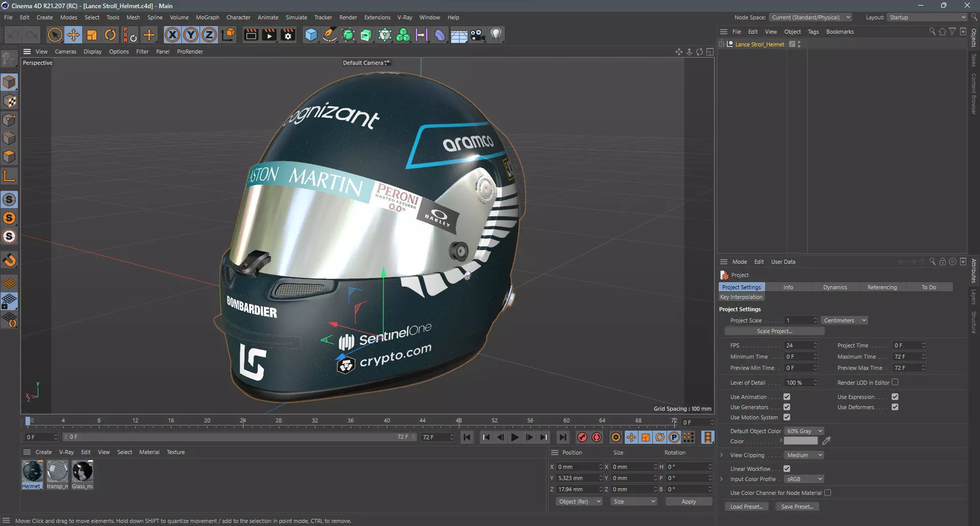Image resolution: width=980 pixels, height=526 pixels.
Task: Select the Helmet material thumbnail
Action: pos(32,471)
